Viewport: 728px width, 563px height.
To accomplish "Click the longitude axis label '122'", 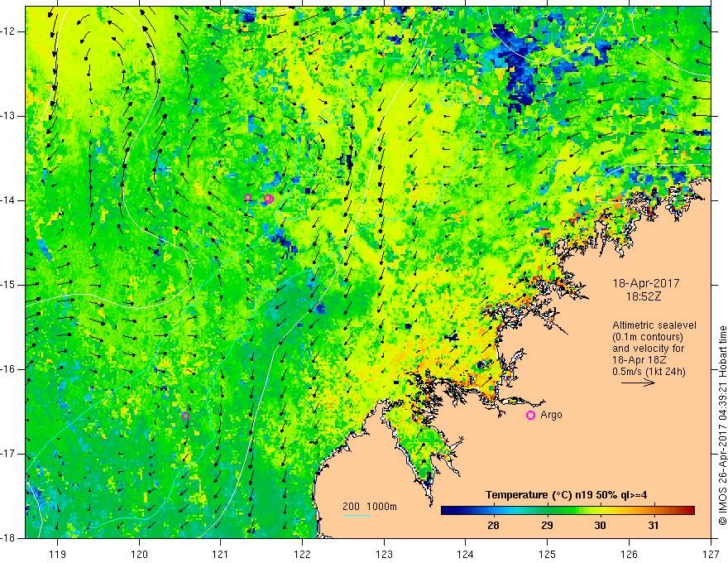I will pos(302,554).
